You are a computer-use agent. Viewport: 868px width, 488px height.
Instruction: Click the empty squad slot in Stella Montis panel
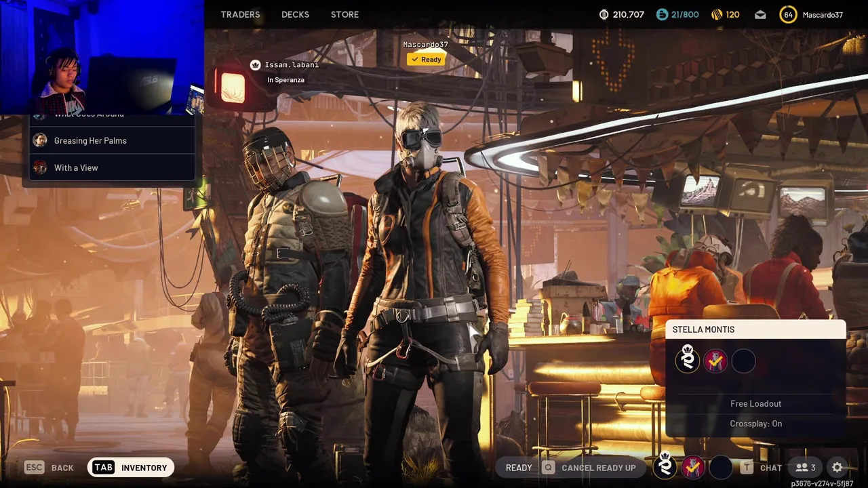coord(743,361)
